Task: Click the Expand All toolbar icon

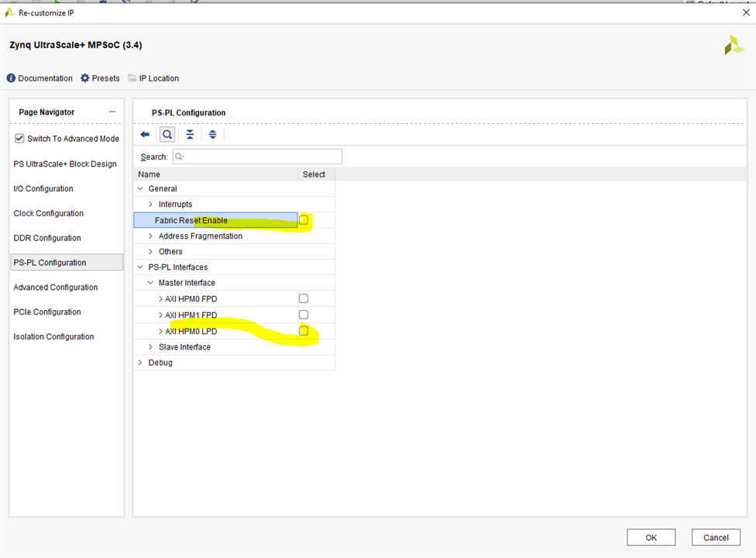Action: tap(212, 135)
